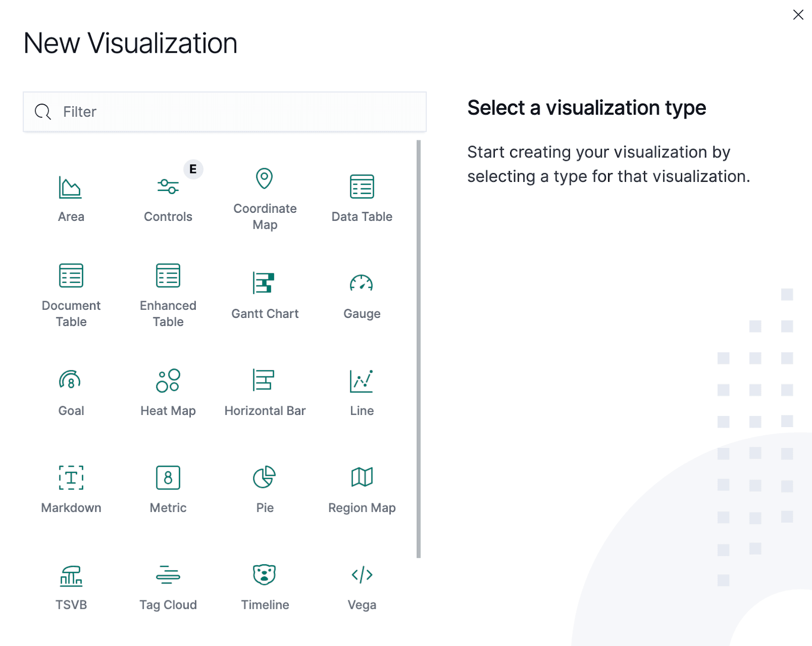
Task: Choose the Enhanced Table visualization
Action: click(x=168, y=295)
